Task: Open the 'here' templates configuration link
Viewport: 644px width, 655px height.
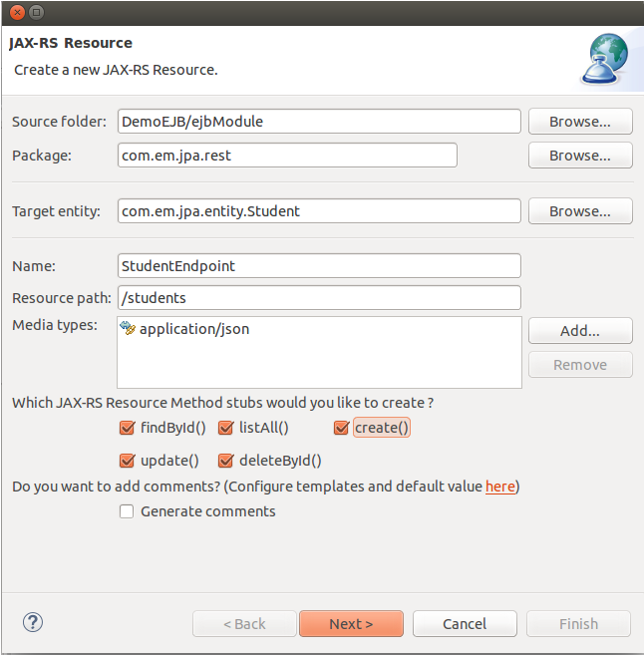Action: (499, 487)
